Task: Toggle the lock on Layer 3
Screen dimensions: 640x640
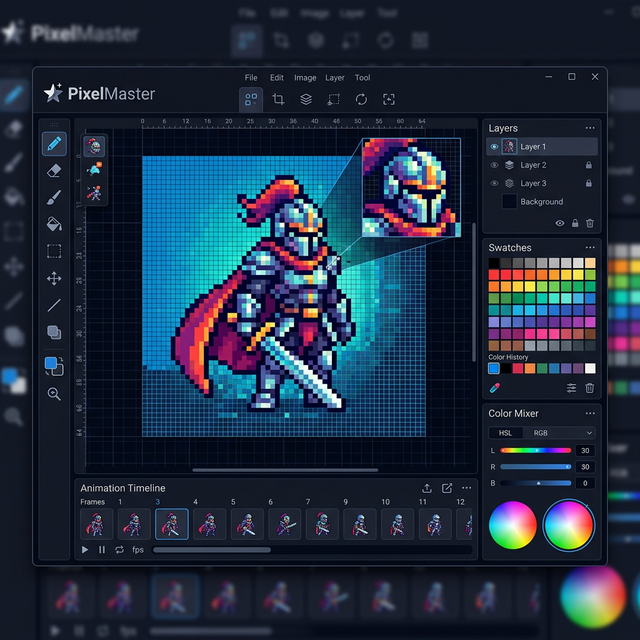Action: click(x=589, y=183)
